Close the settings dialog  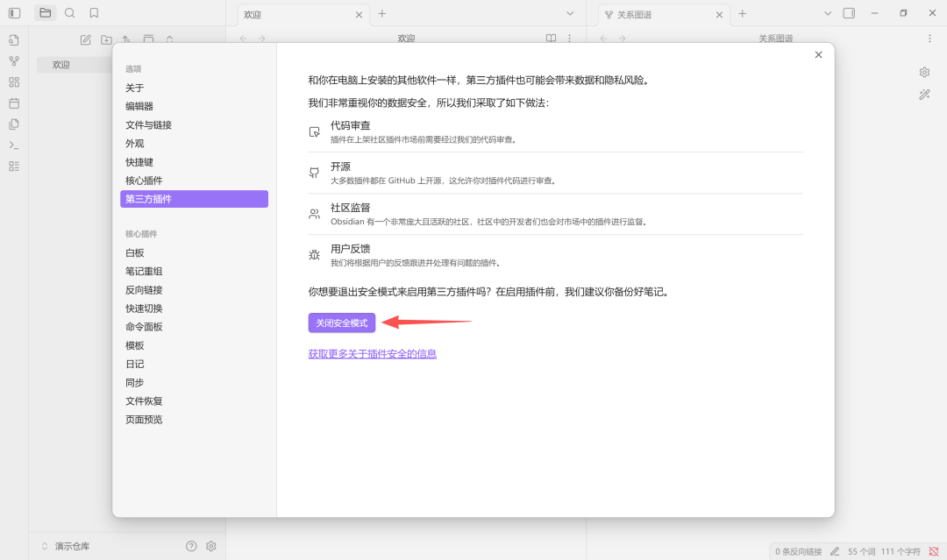click(818, 55)
